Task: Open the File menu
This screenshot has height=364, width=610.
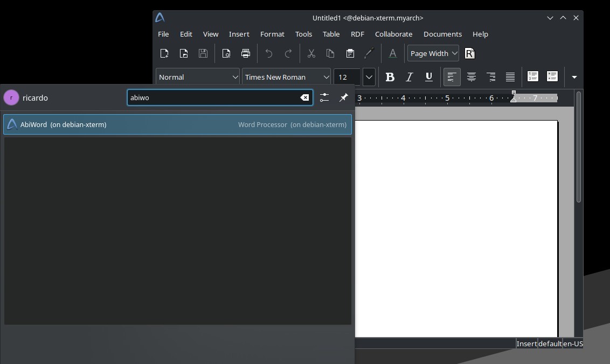Action: [x=163, y=34]
